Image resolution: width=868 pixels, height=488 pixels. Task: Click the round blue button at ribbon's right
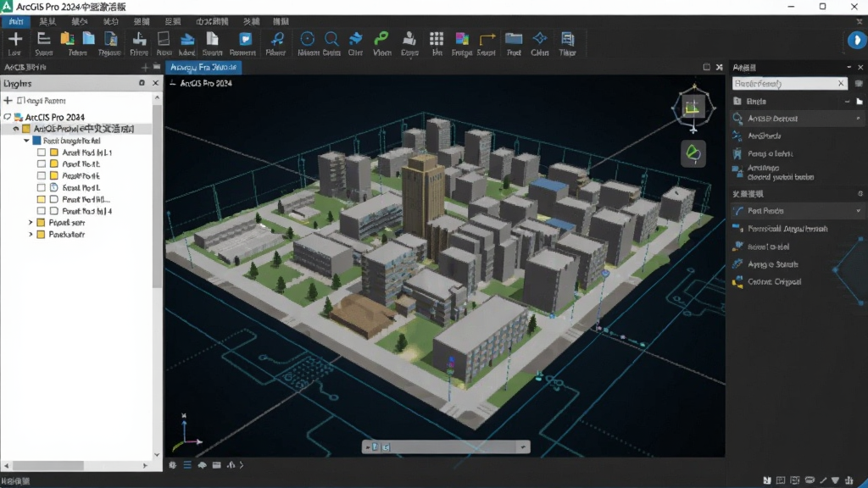pos(857,40)
